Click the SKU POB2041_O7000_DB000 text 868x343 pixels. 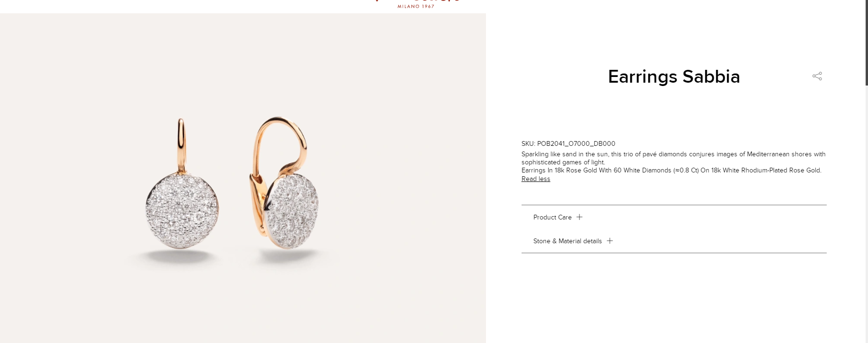pyautogui.click(x=568, y=143)
